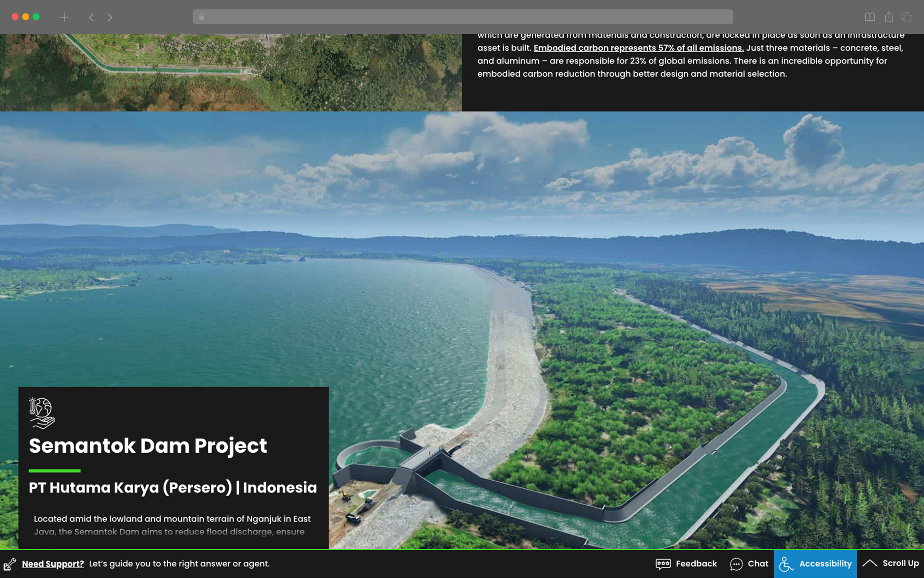
Task: Open the Need Support? link
Action: click(x=53, y=564)
